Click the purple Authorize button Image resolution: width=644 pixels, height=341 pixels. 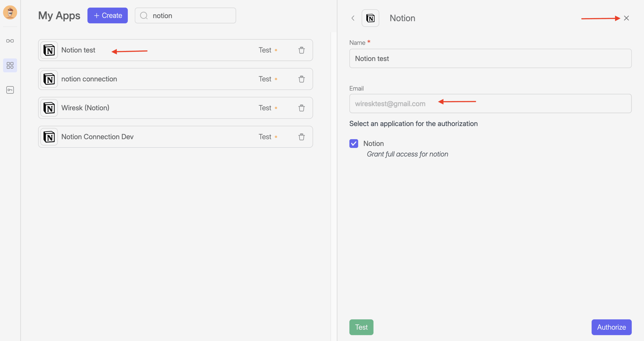(x=611, y=327)
